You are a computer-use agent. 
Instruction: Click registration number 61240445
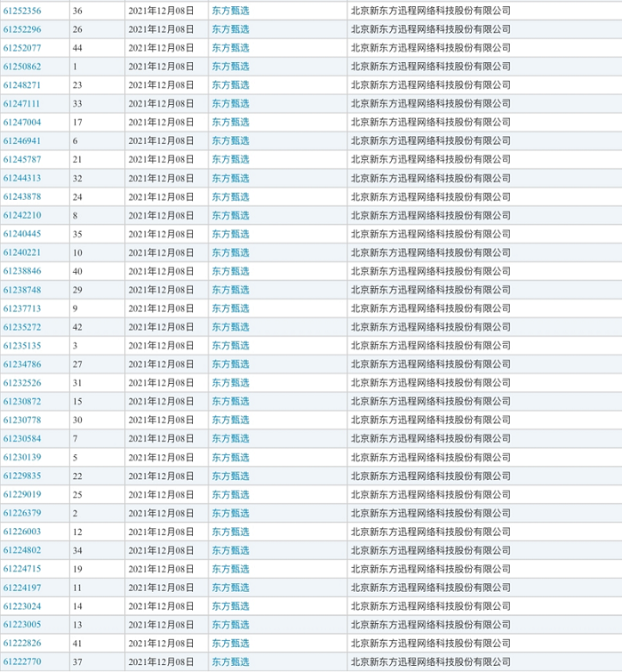point(21,235)
